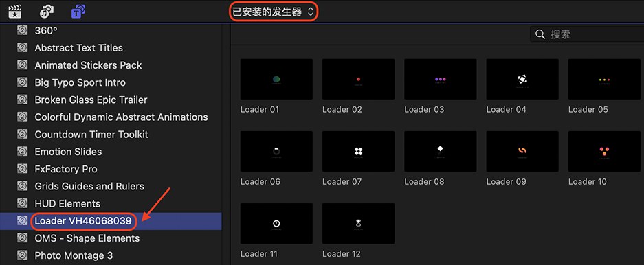
Task: Select the Loader 07 generator thumbnail
Action: coord(359,151)
